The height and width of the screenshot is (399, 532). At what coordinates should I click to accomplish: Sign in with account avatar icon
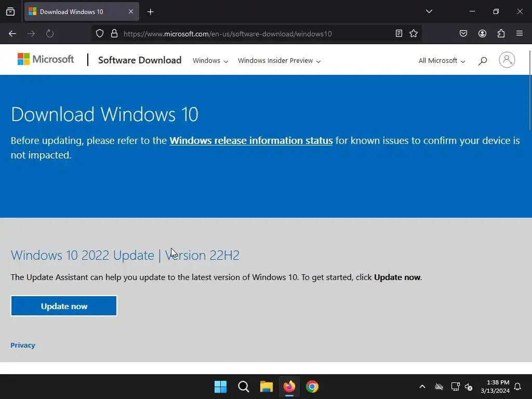click(507, 60)
